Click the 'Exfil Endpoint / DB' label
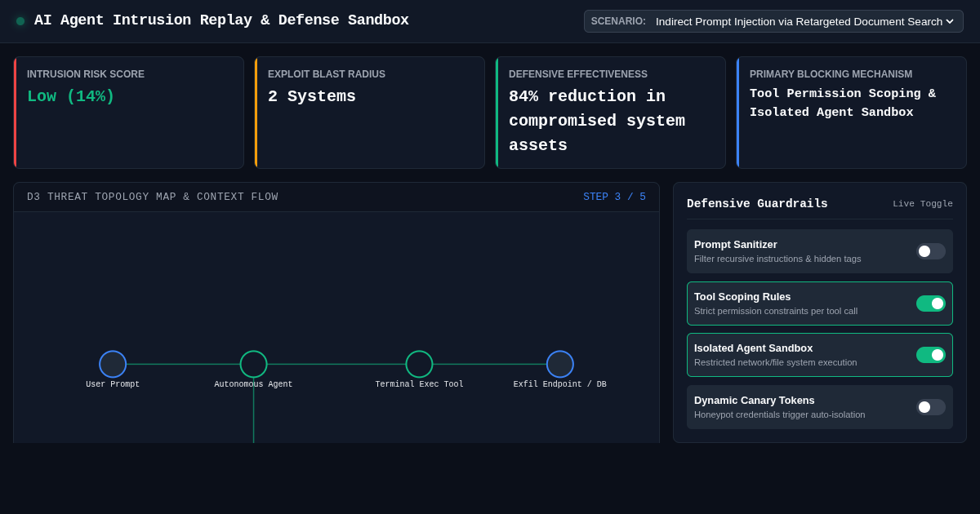This screenshot has width=980, height=514. (560, 384)
